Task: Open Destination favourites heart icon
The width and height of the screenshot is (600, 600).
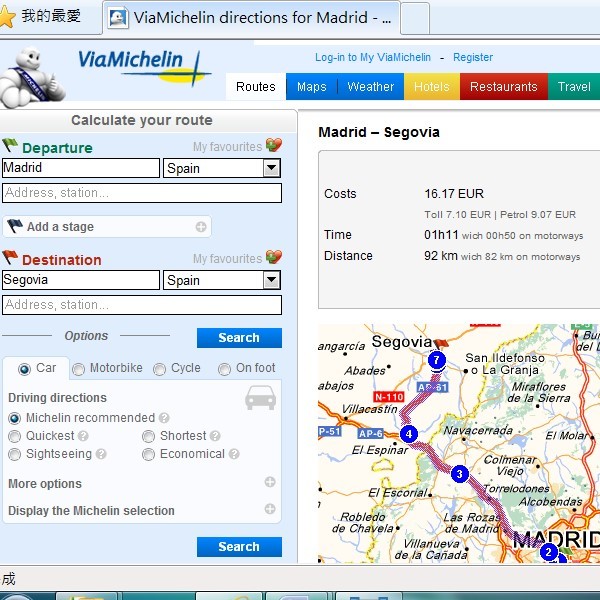Action: [274, 257]
